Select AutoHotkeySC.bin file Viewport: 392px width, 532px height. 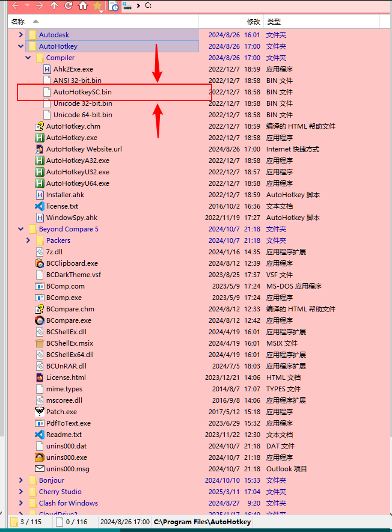click(x=82, y=92)
